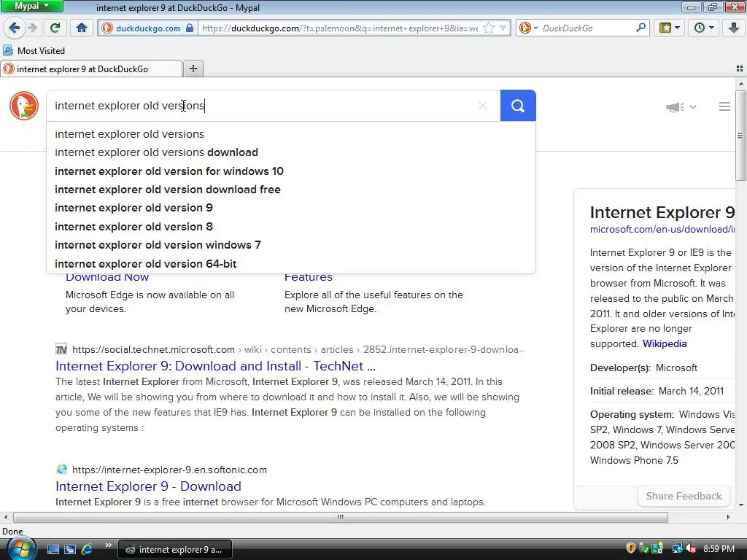The width and height of the screenshot is (747, 560).
Task: Open the Wikipedia link in the sidebar
Action: pyautogui.click(x=665, y=344)
